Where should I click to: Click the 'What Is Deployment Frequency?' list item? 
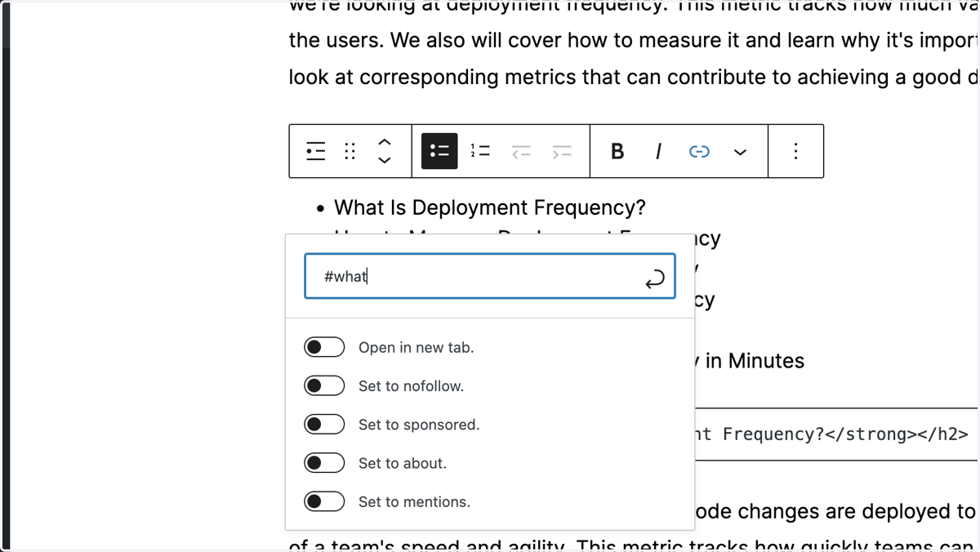pos(489,207)
